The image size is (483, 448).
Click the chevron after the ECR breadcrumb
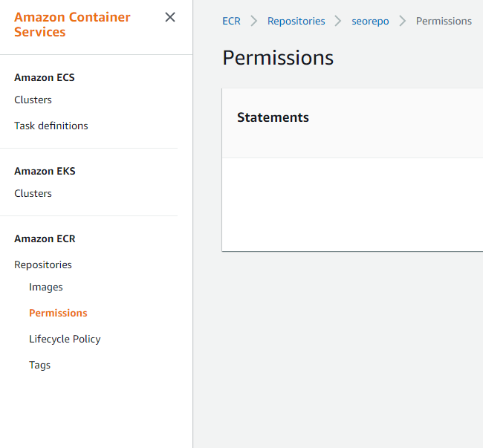point(254,21)
